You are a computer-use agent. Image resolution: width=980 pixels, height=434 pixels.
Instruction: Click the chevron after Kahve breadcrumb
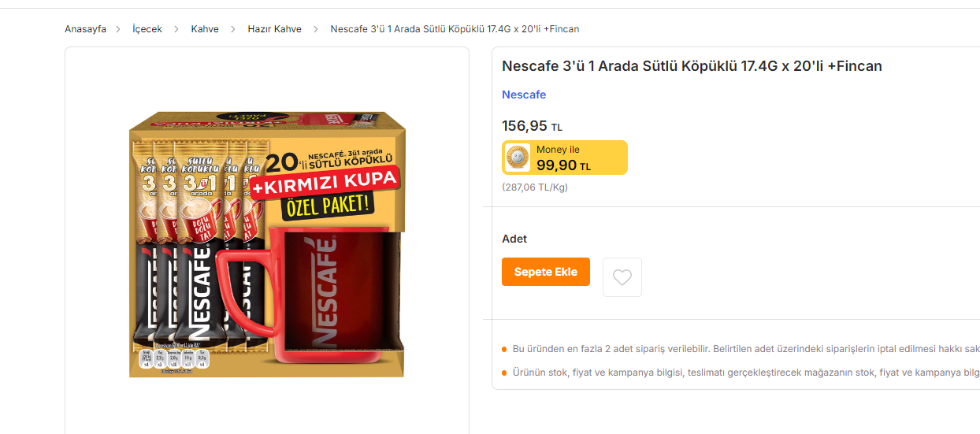click(233, 29)
